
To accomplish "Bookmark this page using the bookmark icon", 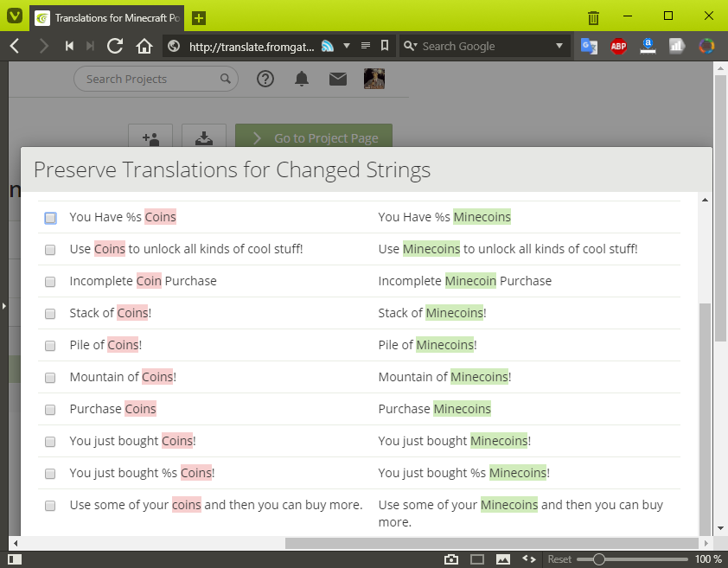I will [x=385, y=46].
